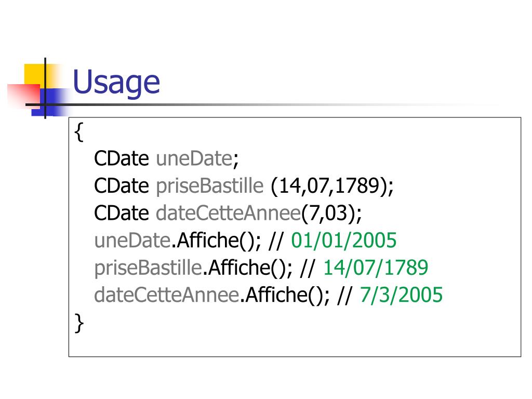
Task: Click the '(14,07,1789);' constructor arguments
Action: click(x=332, y=186)
